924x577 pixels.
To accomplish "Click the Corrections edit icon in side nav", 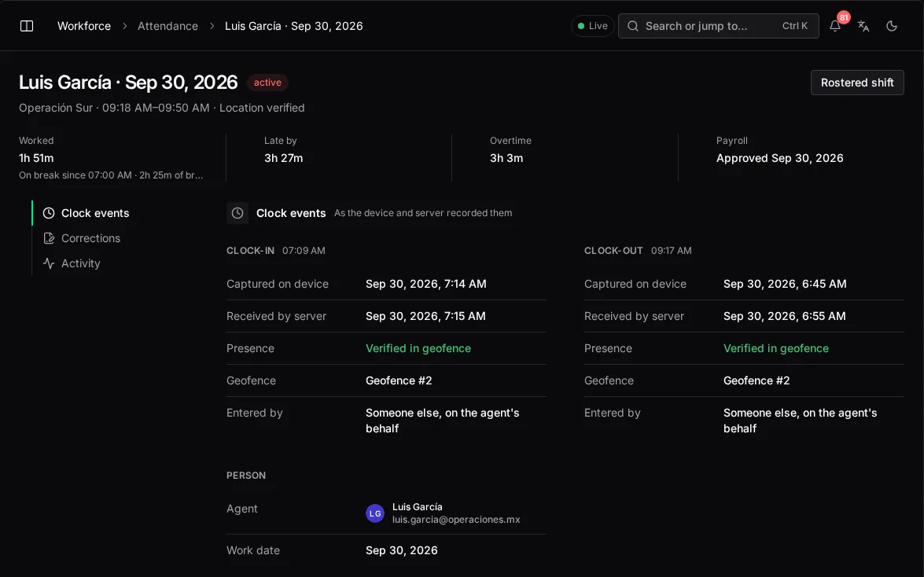I will click(x=49, y=238).
